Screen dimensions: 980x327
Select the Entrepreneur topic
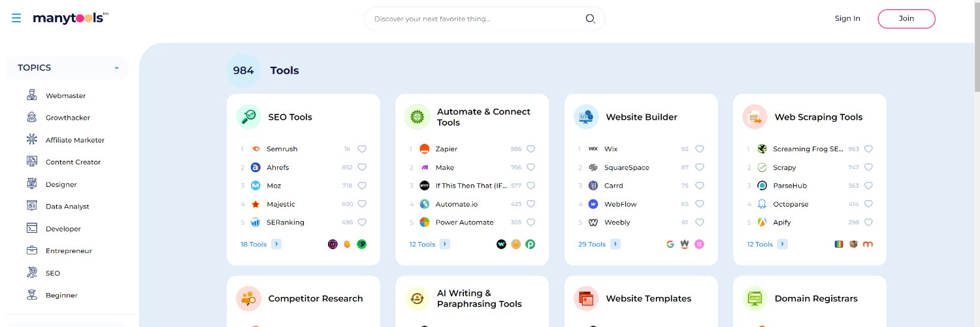pos(69,251)
